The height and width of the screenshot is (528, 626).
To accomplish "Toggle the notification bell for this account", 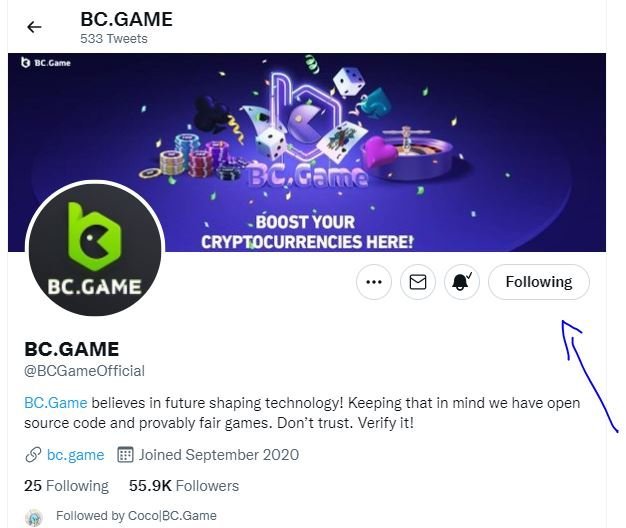I will tap(462, 282).
